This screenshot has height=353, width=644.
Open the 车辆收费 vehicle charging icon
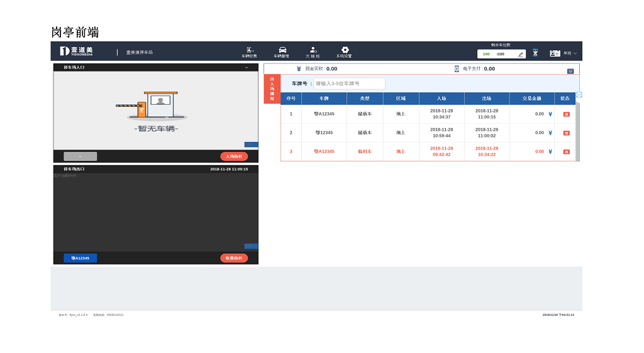click(250, 50)
